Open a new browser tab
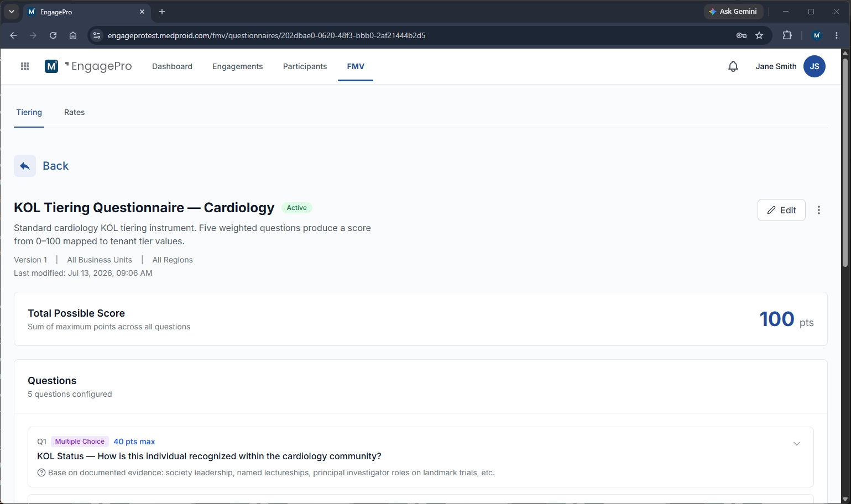 click(162, 12)
